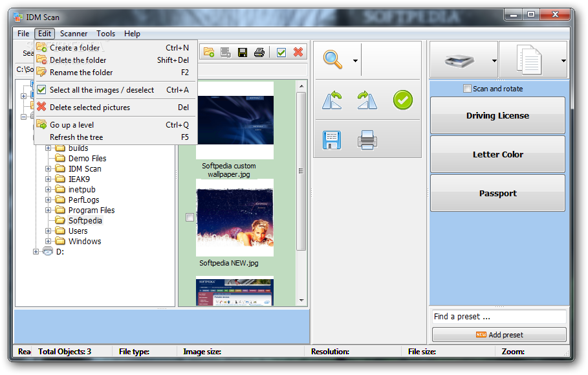Screen dimensions: 588x375
Task: Close the open Edit menu
Action: (x=45, y=34)
